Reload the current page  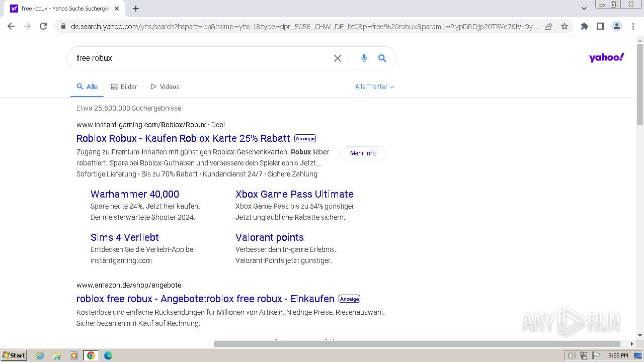click(x=43, y=26)
